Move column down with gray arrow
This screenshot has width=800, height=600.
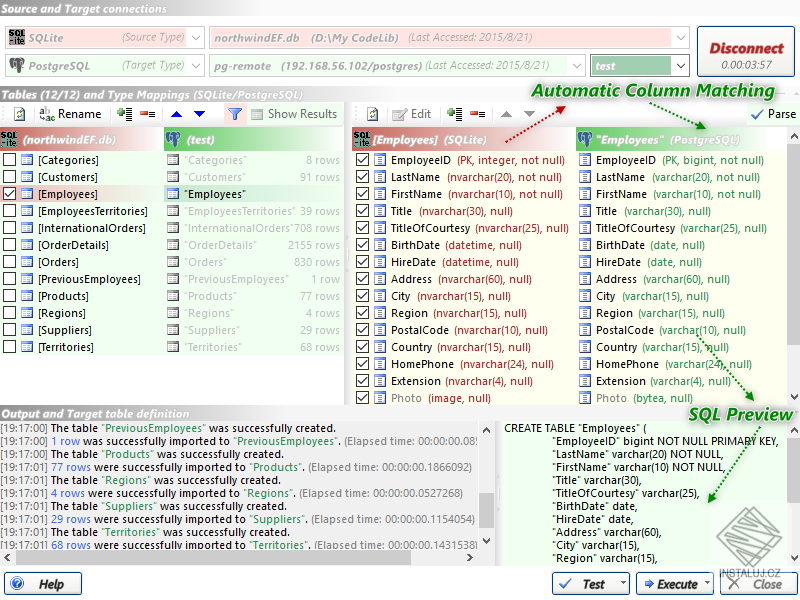coord(529,114)
